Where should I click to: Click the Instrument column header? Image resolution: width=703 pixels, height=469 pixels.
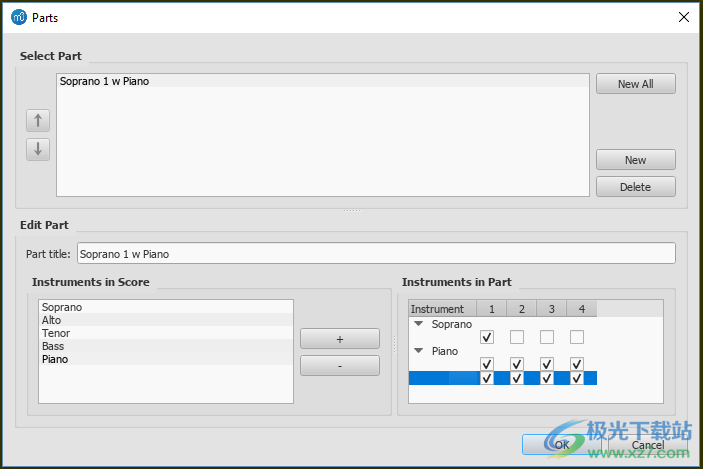tap(443, 309)
